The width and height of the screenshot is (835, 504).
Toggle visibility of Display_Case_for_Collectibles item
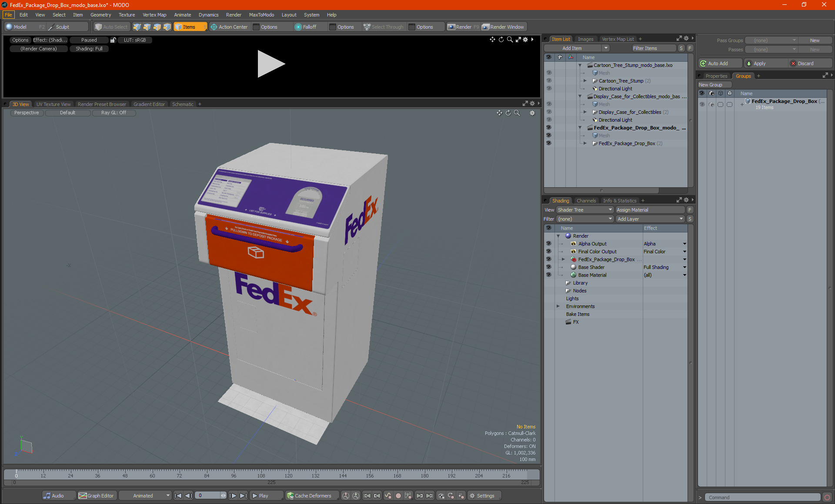(x=548, y=112)
